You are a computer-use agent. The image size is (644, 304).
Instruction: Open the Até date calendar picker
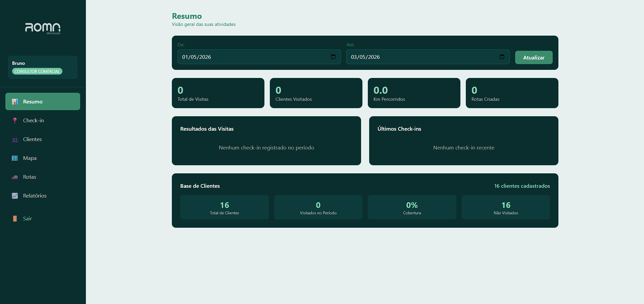point(502,57)
